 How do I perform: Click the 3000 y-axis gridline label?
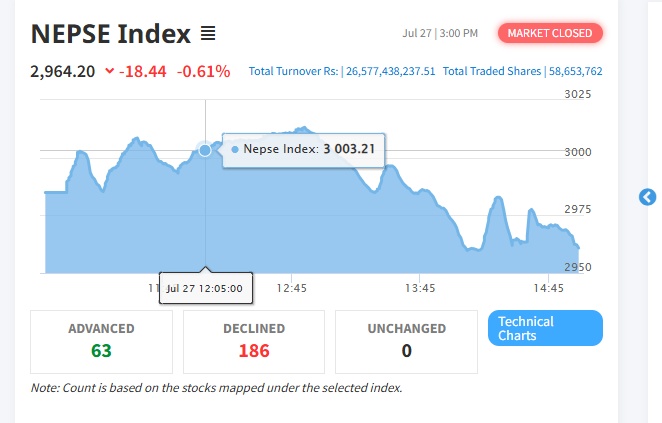578,152
